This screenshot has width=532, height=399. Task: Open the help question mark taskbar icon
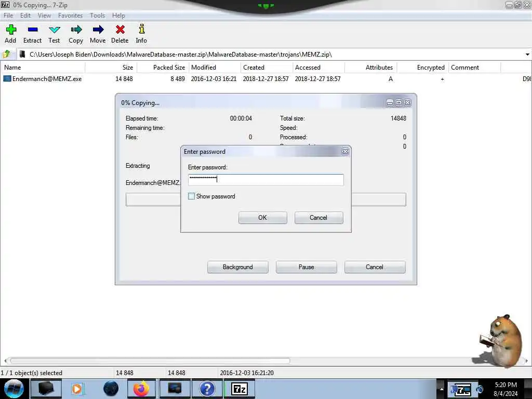pyautogui.click(x=207, y=389)
